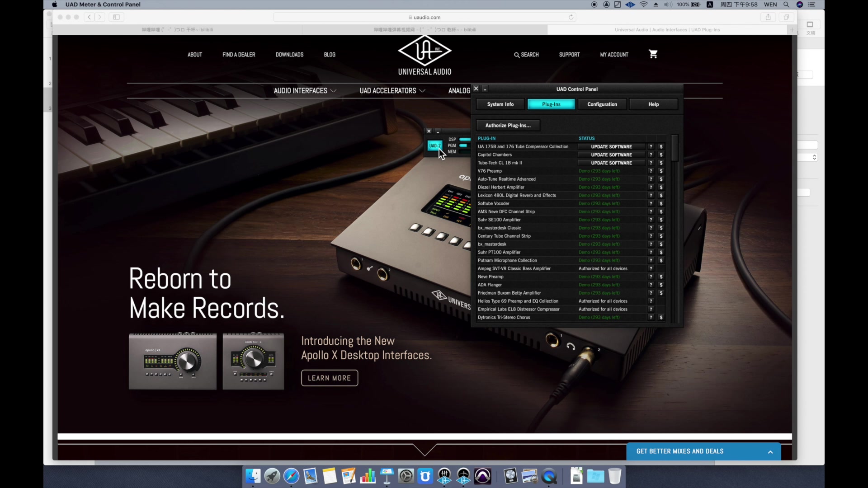The height and width of the screenshot is (488, 868).
Task: Open FIND A DEALER page
Action: [239, 55]
